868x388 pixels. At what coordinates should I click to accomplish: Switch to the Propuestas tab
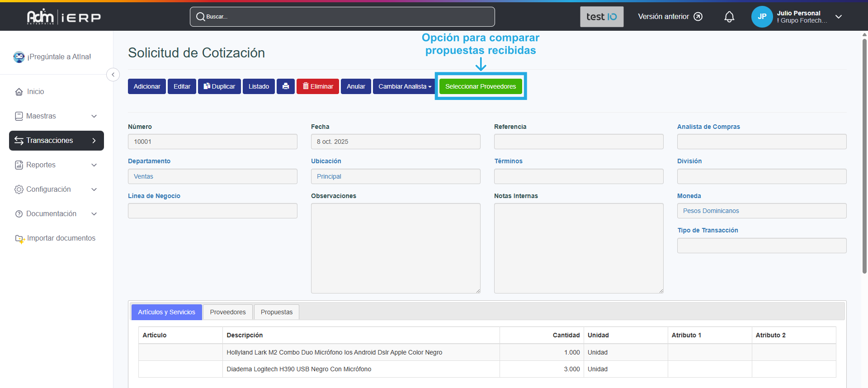coord(277,312)
